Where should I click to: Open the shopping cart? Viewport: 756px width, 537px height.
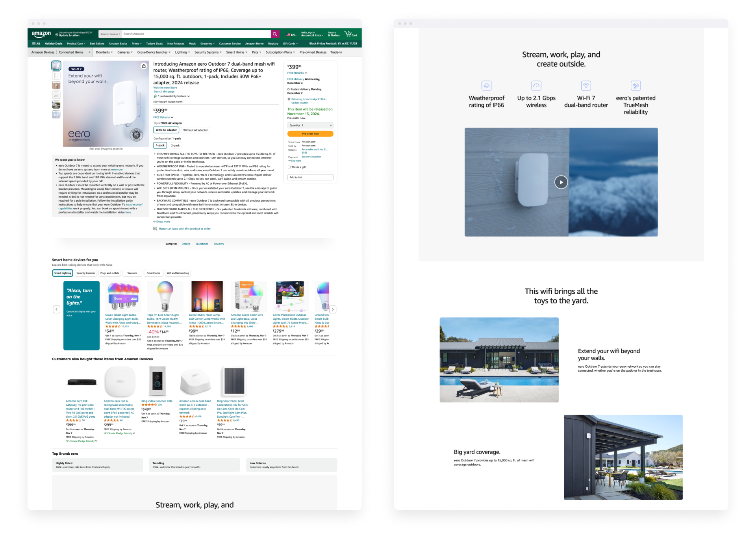click(350, 34)
